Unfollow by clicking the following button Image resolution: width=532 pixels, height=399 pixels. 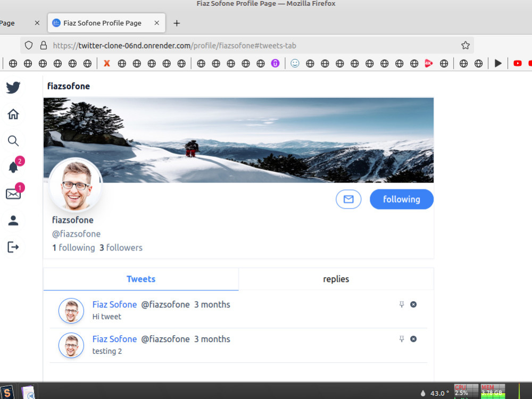pyautogui.click(x=402, y=199)
